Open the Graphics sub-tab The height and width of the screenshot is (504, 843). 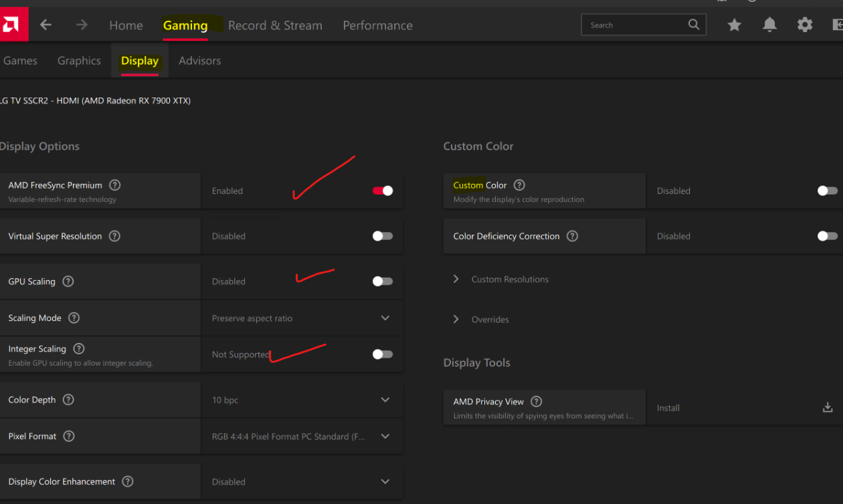tap(78, 60)
